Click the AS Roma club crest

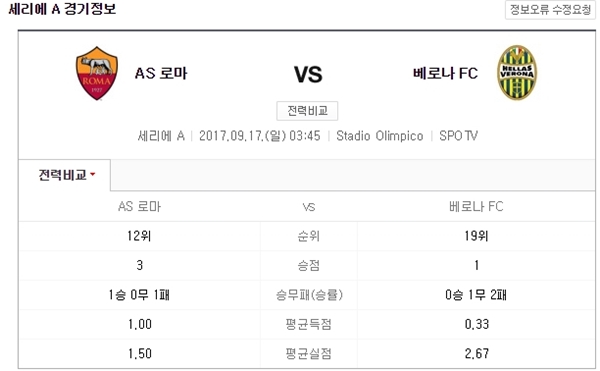97,73
